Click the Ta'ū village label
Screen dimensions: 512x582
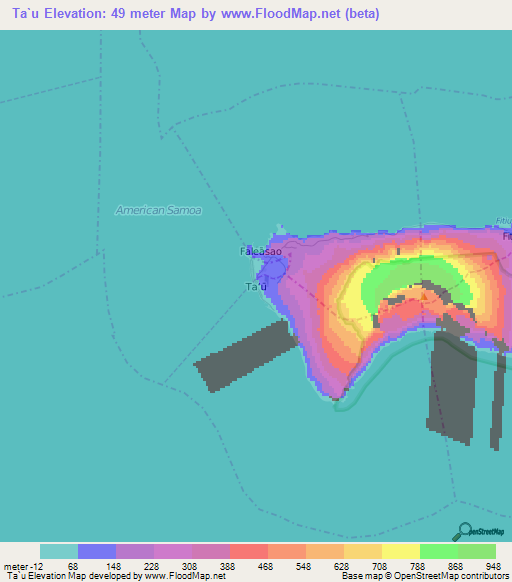(x=256, y=287)
